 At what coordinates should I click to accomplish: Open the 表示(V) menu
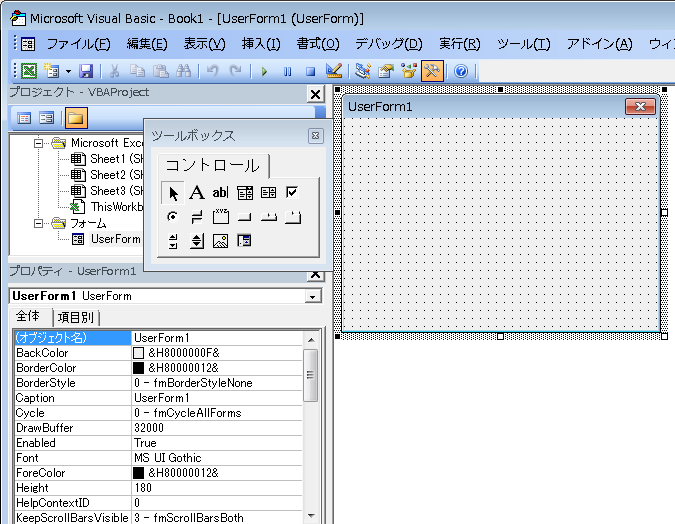[x=204, y=43]
